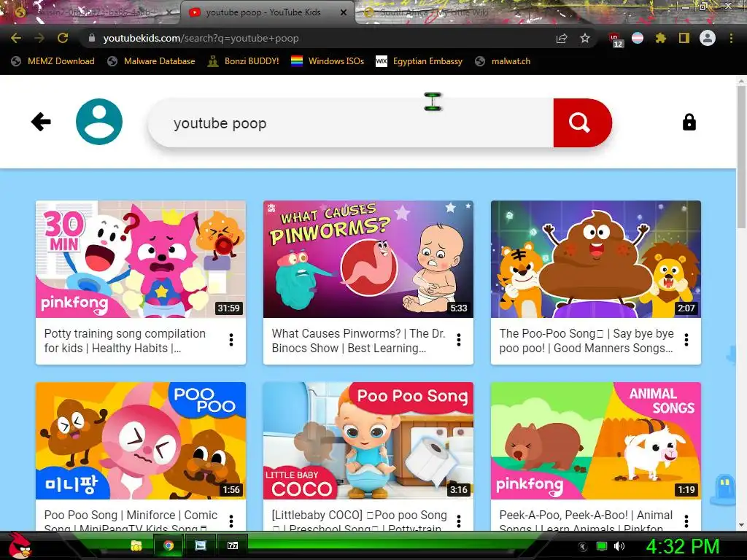Open options menu for The Poo-Poo Song video
The width and height of the screenshot is (747, 560).
(686, 340)
